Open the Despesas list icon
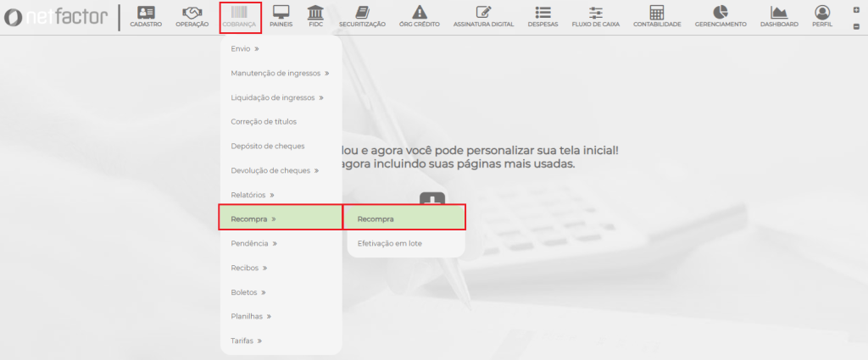The height and width of the screenshot is (360, 868). pyautogui.click(x=543, y=12)
